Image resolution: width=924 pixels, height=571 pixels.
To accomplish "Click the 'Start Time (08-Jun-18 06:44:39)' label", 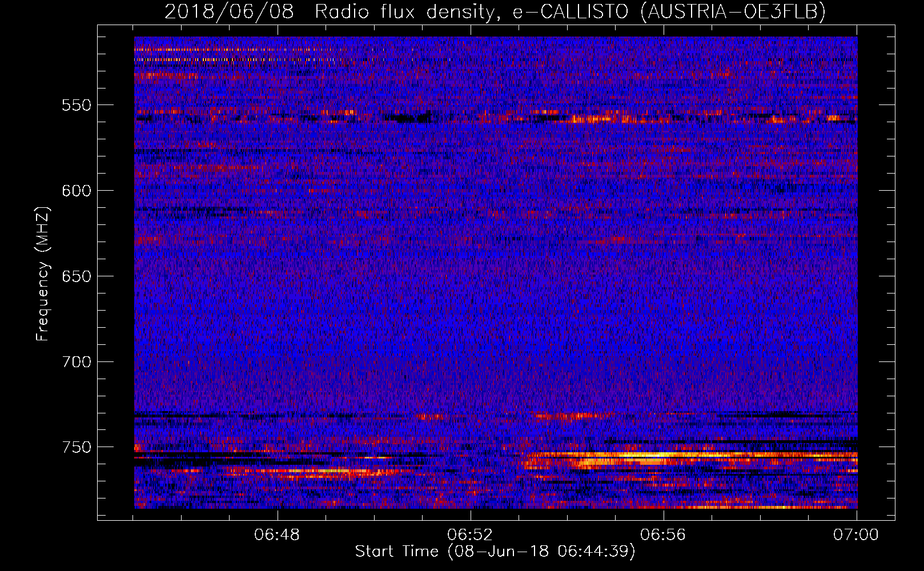I will click(x=495, y=552).
